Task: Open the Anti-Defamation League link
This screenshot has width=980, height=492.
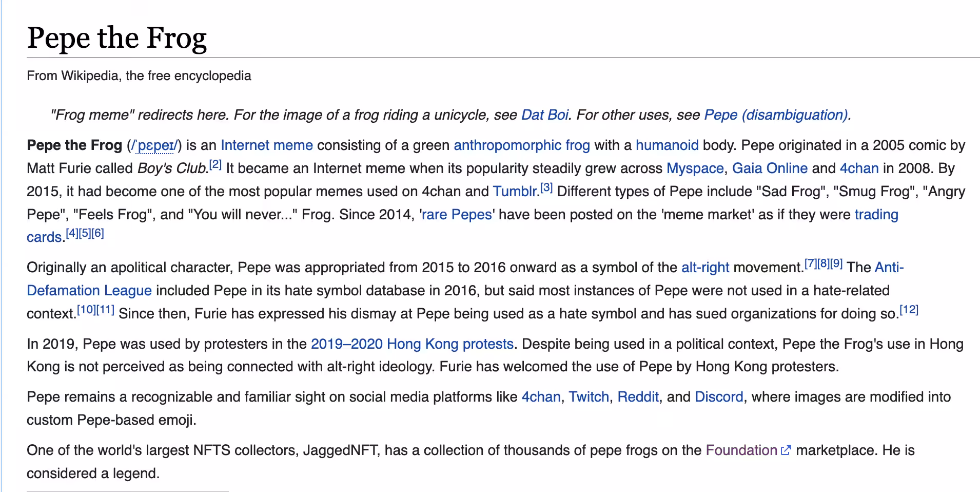Action: (x=89, y=291)
